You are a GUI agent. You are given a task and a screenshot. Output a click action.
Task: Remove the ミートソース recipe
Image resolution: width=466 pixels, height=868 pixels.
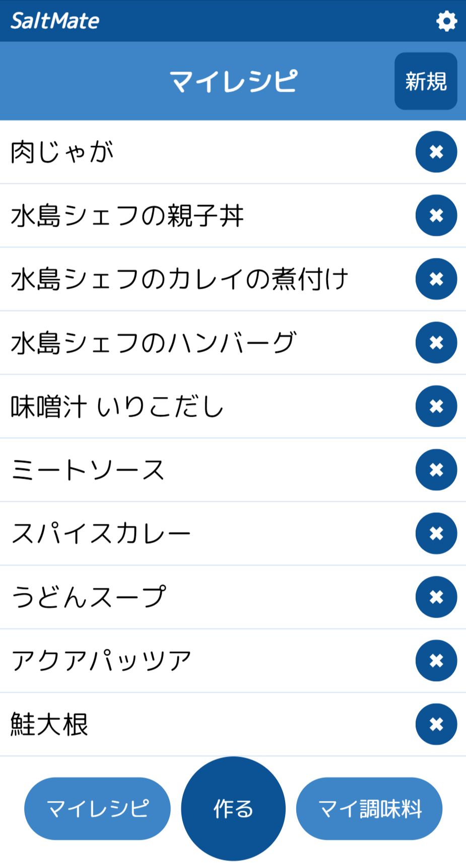pos(436,470)
